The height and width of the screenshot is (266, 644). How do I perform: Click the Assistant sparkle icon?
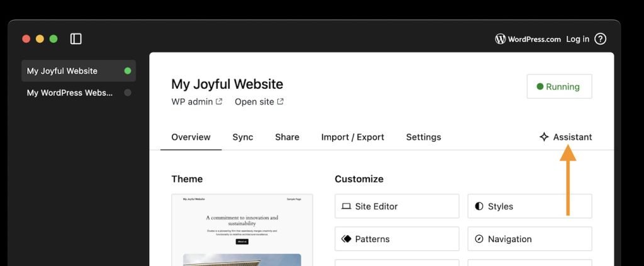click(544, 137)
